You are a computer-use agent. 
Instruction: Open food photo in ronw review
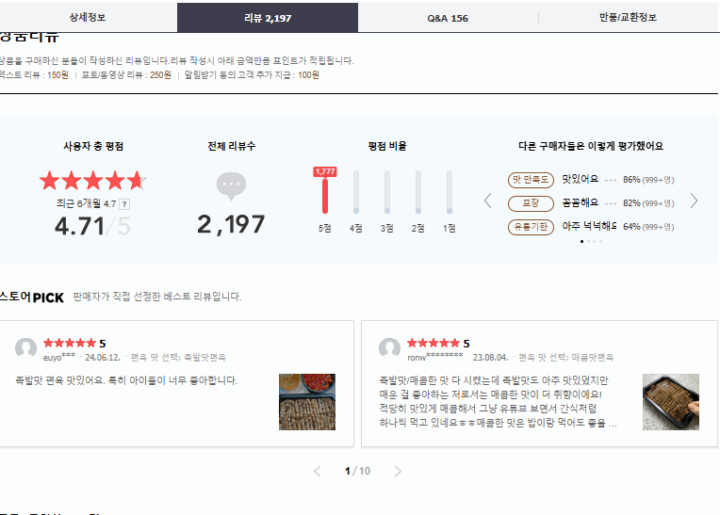point(670,402)
